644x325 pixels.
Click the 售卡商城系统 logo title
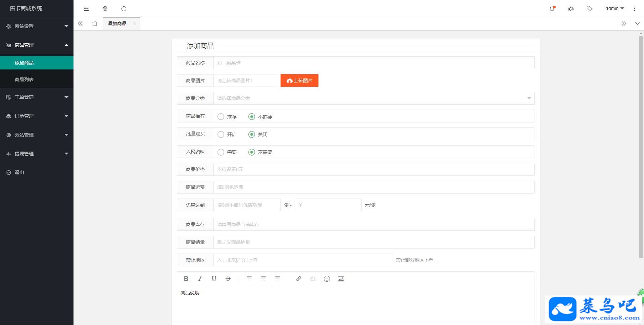[26, 8]
